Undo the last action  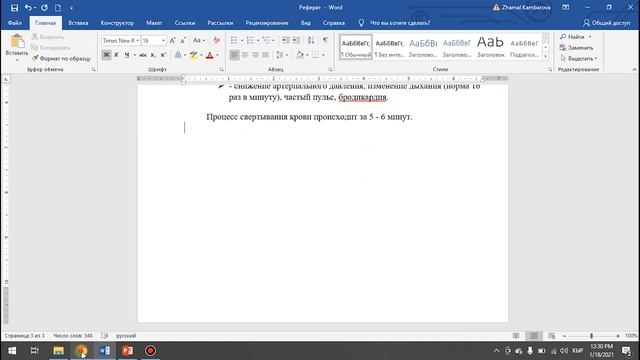(28, 8)
